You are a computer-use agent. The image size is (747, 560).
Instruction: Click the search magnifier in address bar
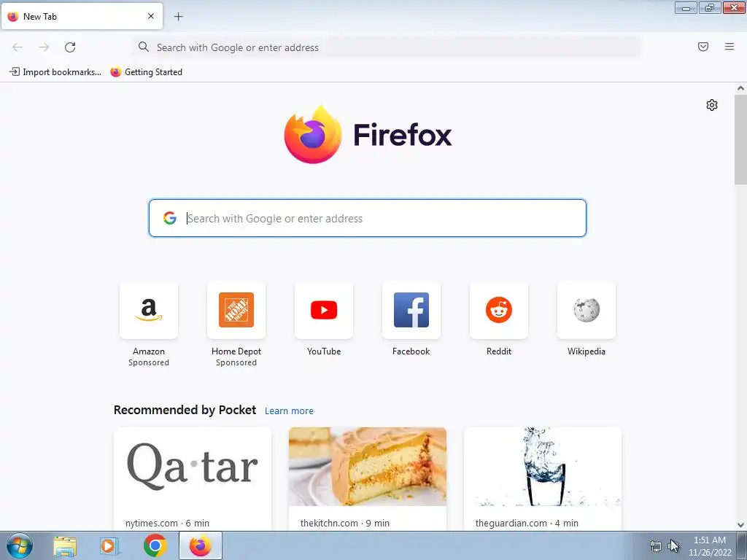click(144, 47)
